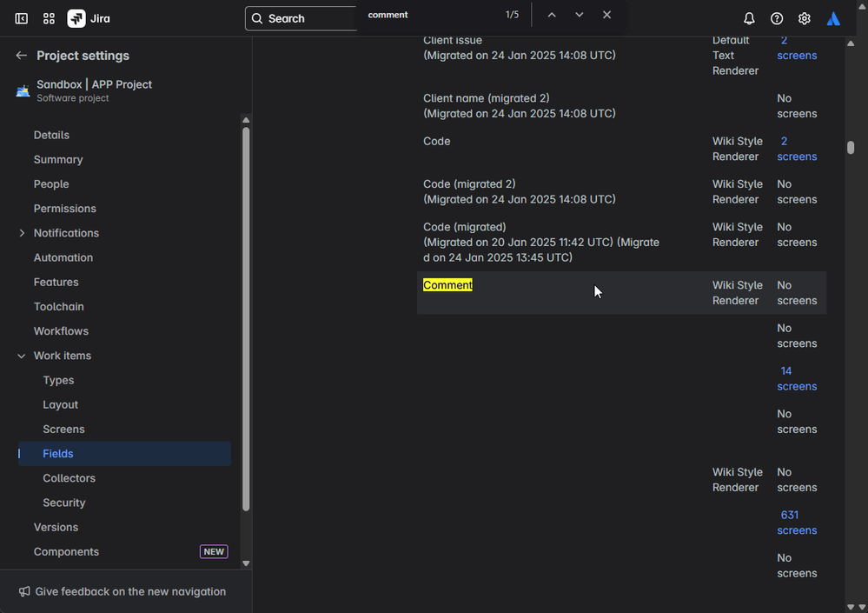Select Layout under Work items
868x613 pixels.
click(x=60, y=405)
